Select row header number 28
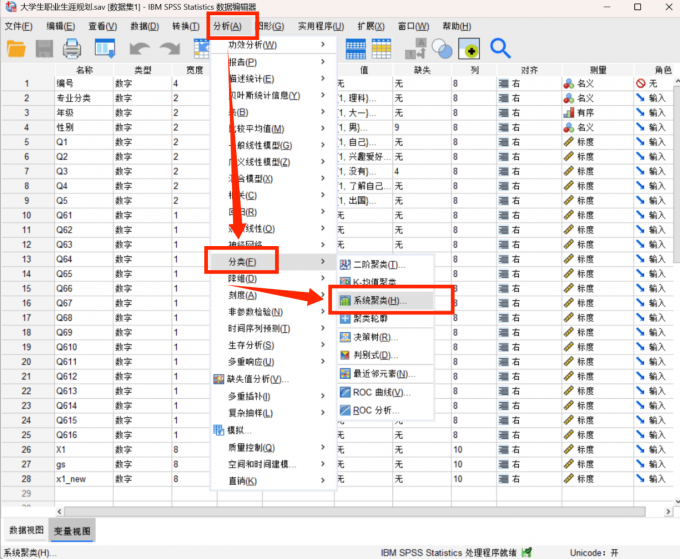This screenshot has height=559, width=680. 27,479
